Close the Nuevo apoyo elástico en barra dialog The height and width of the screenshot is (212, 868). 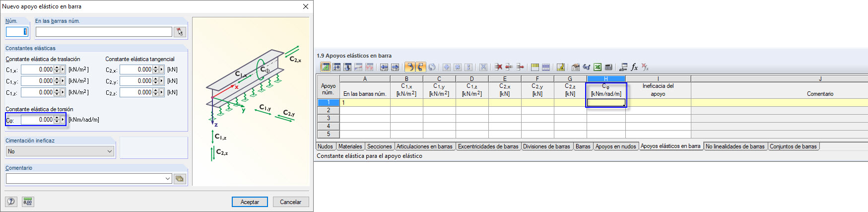click(306, 6)
